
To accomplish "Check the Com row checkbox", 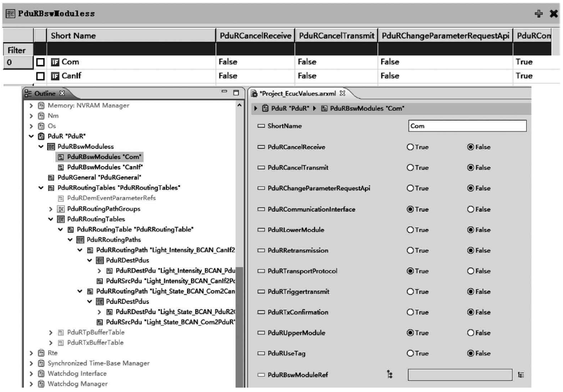I will [41, 63].
